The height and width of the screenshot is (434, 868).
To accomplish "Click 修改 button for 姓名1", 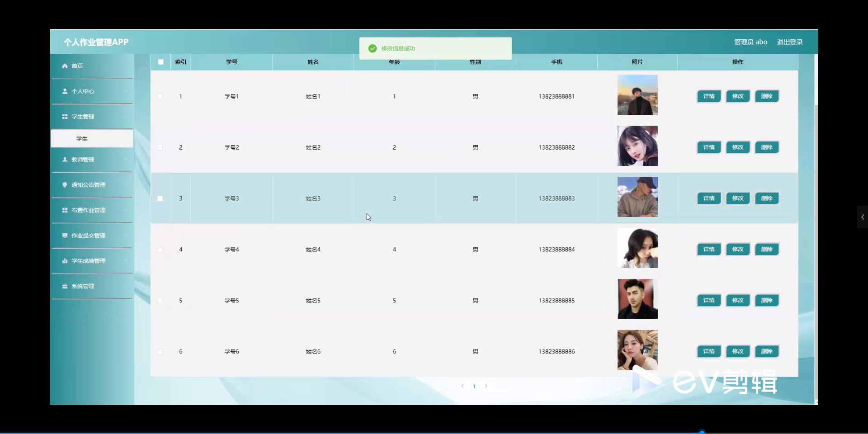I will [738, 96].
